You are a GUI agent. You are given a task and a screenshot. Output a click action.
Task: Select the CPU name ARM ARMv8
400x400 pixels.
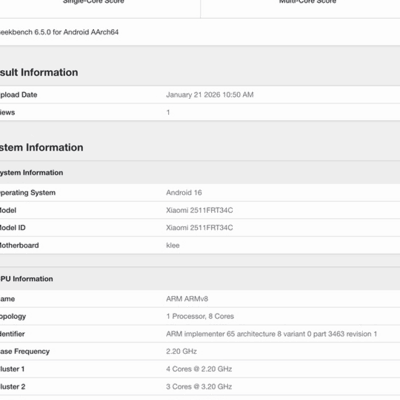coord(187,299)
